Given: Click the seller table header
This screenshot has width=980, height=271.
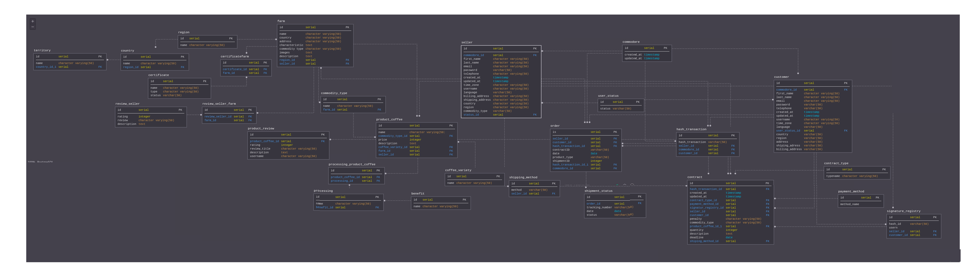Looking at the screenshot, I should pyautogui.click(x=467, y=43).
